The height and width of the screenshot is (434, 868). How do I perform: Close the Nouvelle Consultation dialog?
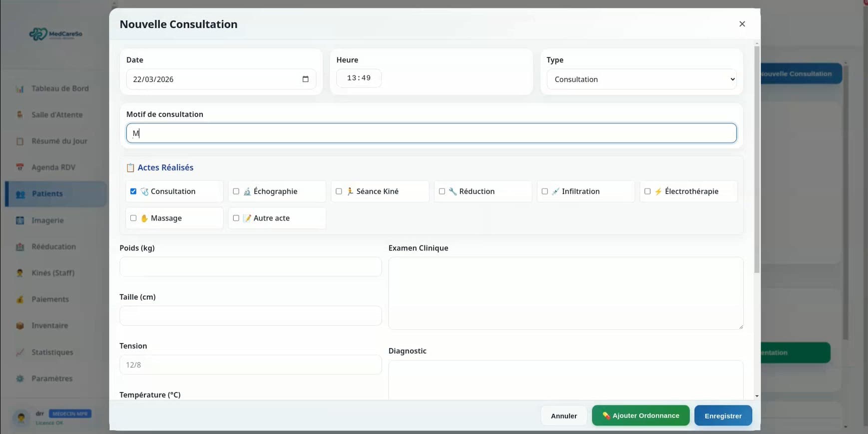pyautogui.click(x=742, y=24)
